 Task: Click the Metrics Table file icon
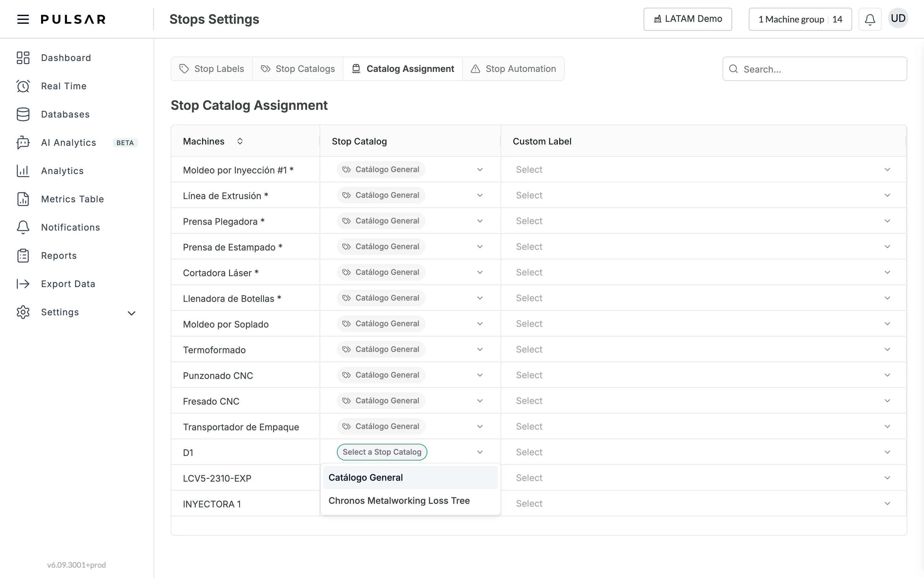23,199
